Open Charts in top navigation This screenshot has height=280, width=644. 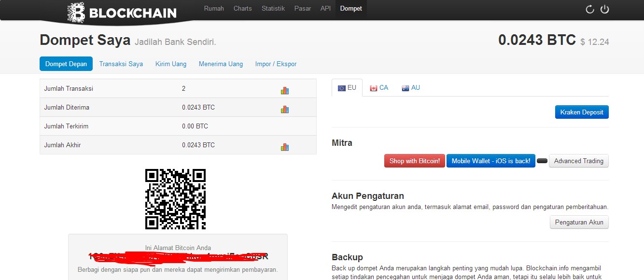point(243,9)
